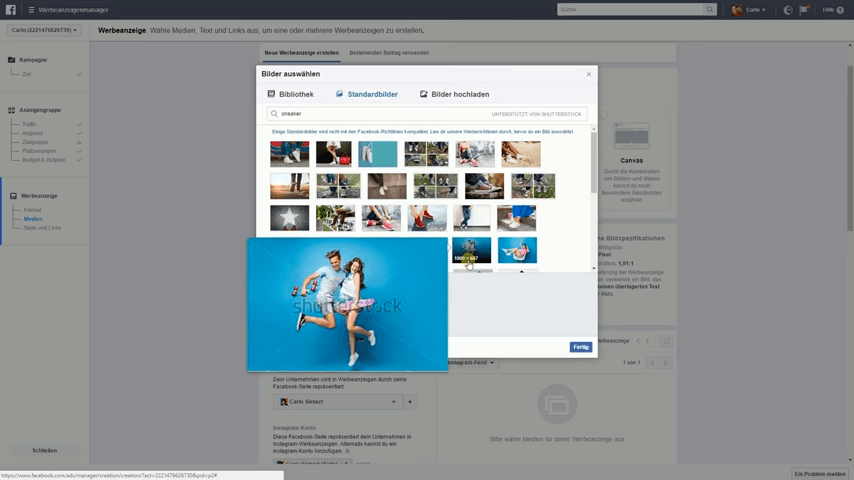Close the Bilder auswählen dialog

(x=588, y=74)
